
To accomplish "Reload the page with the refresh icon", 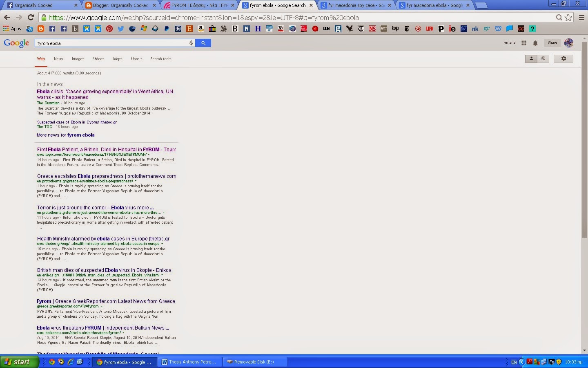I will pyautogui.click(x=31, y=18).
